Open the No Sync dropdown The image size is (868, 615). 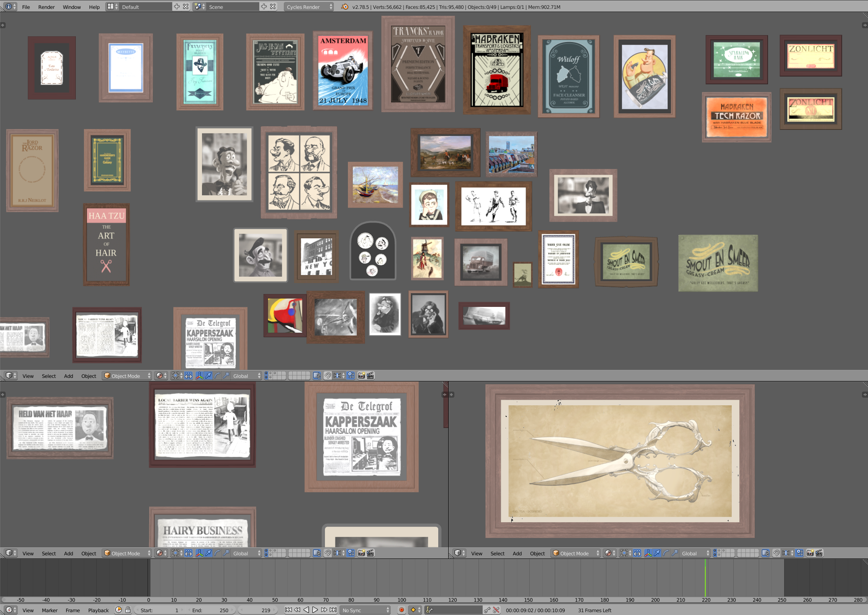[366, 610]
